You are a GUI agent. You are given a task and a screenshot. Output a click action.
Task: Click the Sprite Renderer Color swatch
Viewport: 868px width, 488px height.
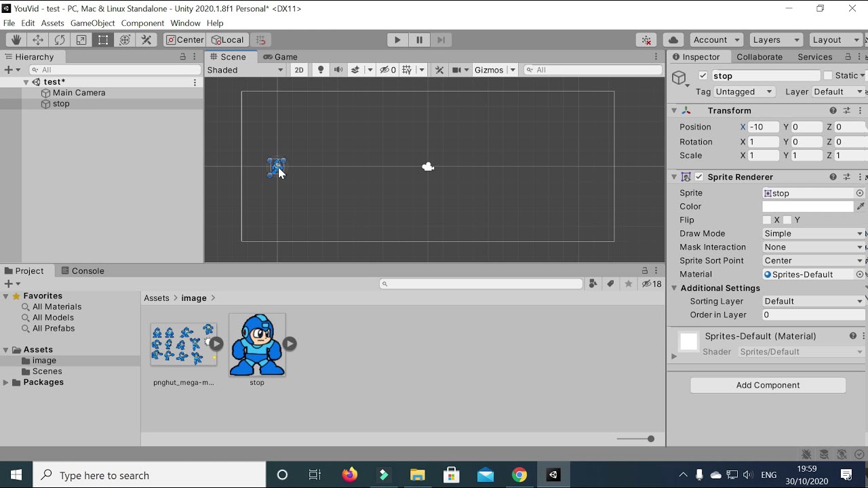[x=808, y=207]
